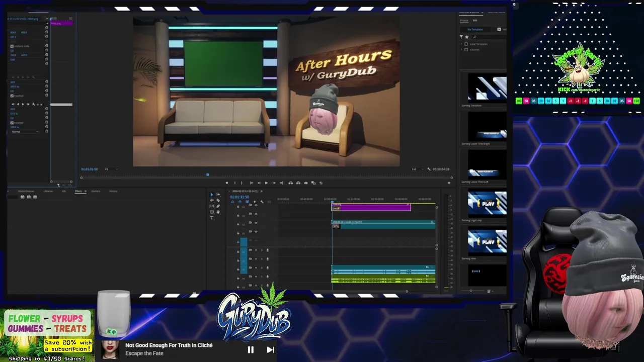Click Gaming Transition template thumbnail
This screenshot has width=644, height=362.
coord(487,88)
